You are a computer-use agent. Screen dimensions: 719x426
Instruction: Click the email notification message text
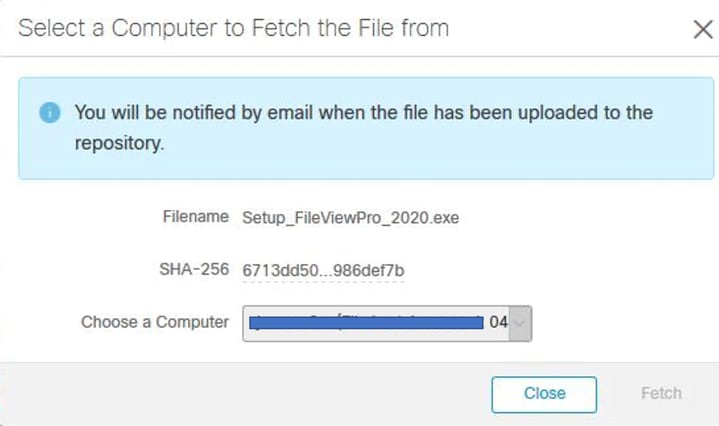[x=364, y=127]
